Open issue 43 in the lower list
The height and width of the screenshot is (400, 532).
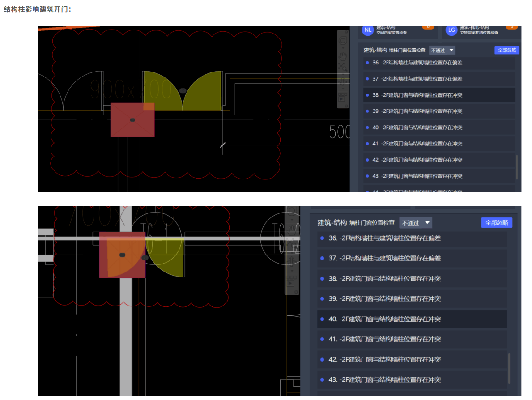(x=412, y=379)
